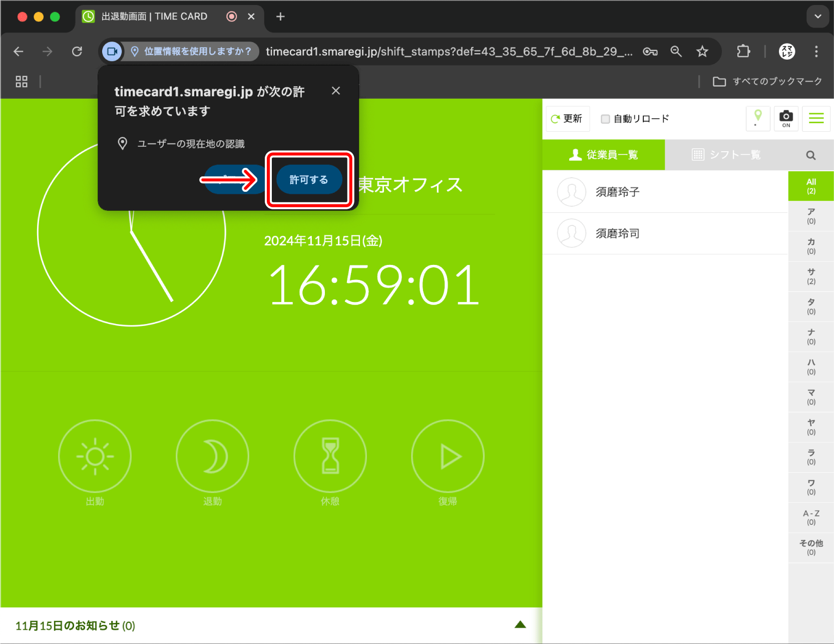Bookmark page with the star icon
The image size is (834, 644).
click(702, 52)
